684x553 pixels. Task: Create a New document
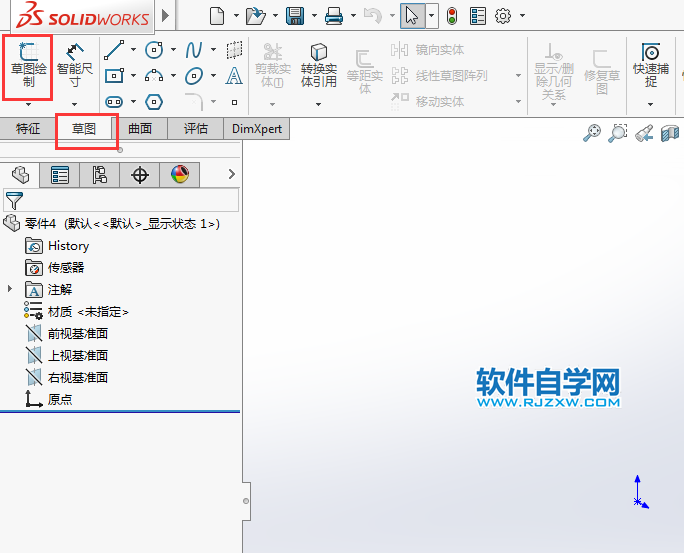coord(217,16)
